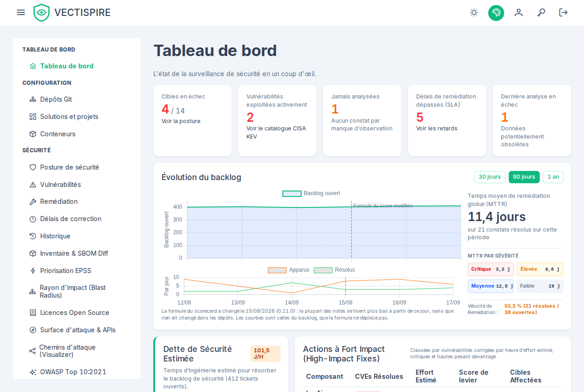Toggle the light theme sun icon
The width and height of the screenshot is (584, 392).
474,12
